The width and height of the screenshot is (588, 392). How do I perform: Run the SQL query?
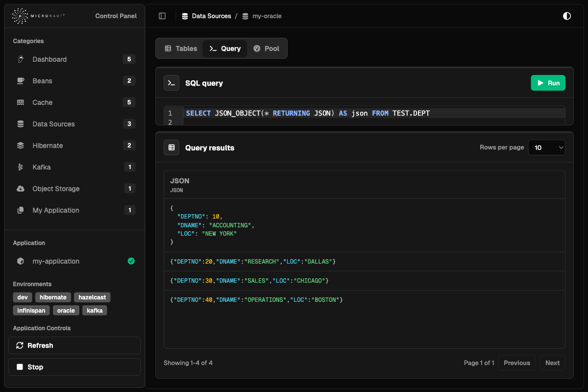tap(548, 83)
